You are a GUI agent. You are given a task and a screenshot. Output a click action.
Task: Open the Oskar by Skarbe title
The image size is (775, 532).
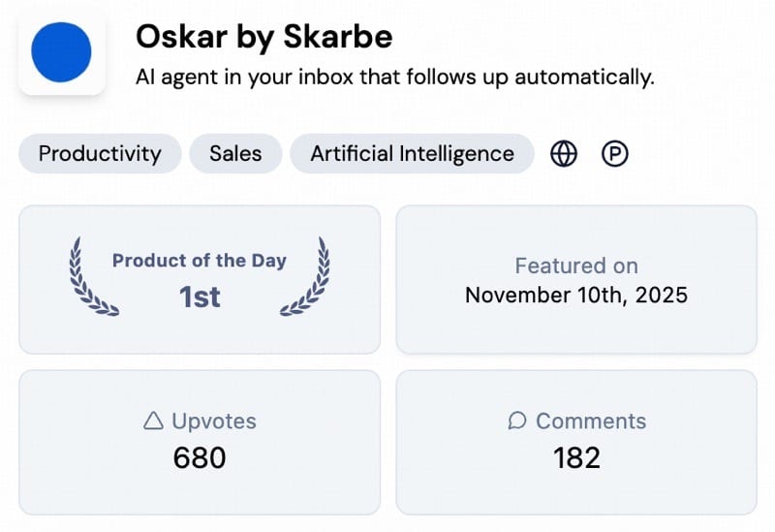pos(263,38)
